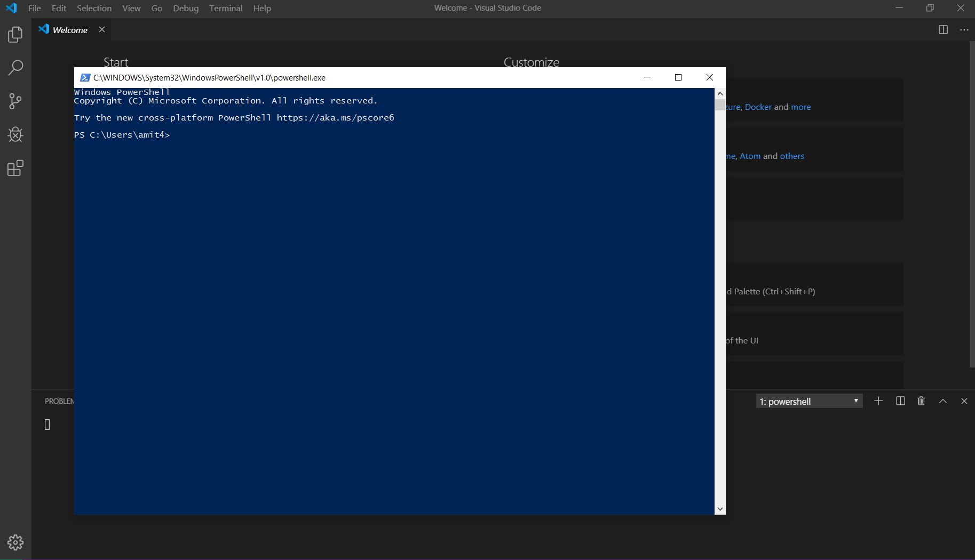Minimize the PowerShell window
975x560 pixels.
pos(647,77)
